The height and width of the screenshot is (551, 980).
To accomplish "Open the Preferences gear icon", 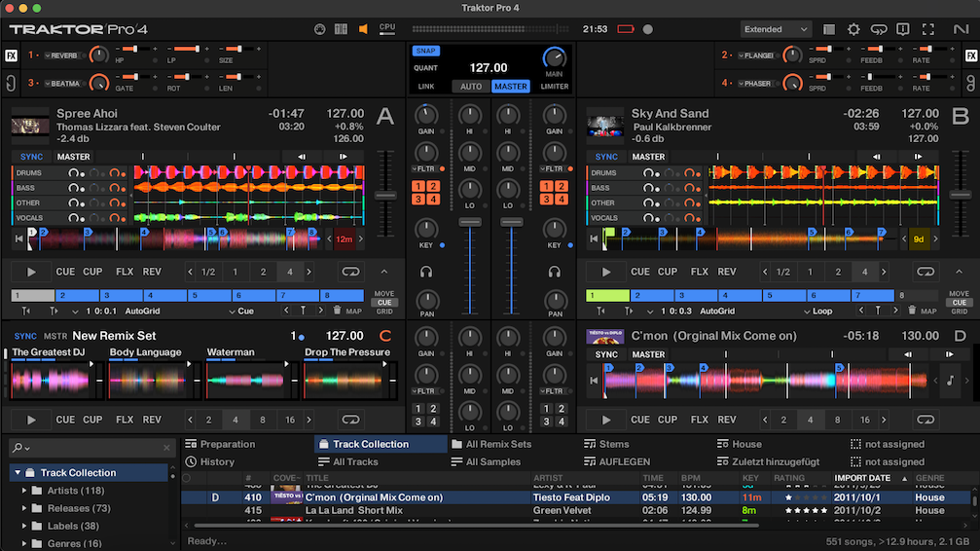I will click(853, 29).
